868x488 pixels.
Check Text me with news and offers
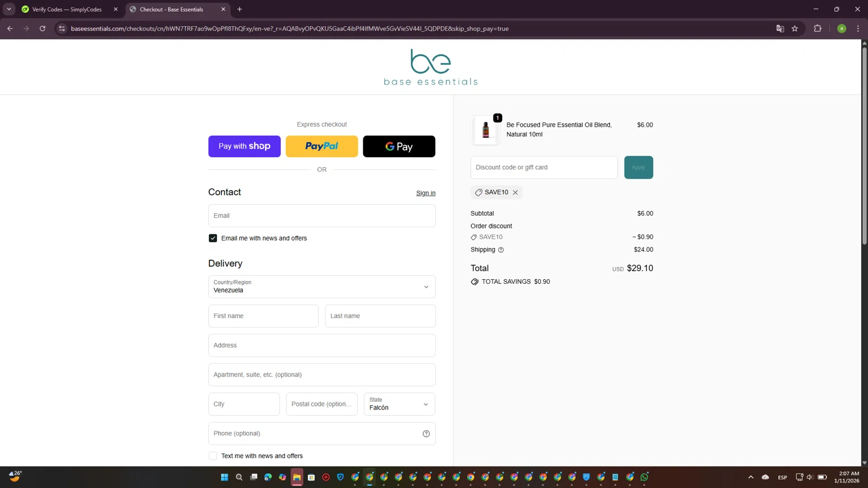click(x=213, y=456)
